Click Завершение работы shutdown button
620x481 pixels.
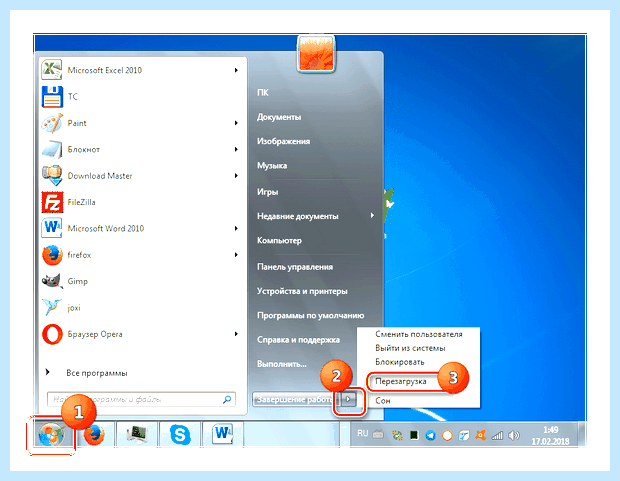(295, 399)
